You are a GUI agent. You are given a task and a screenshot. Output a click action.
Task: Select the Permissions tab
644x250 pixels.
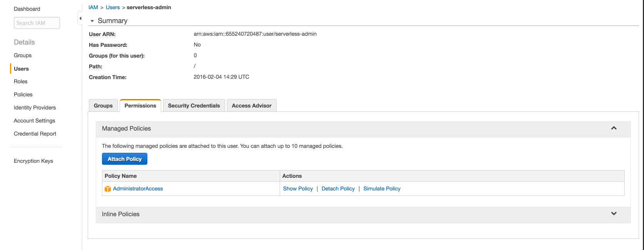point(140,106)
